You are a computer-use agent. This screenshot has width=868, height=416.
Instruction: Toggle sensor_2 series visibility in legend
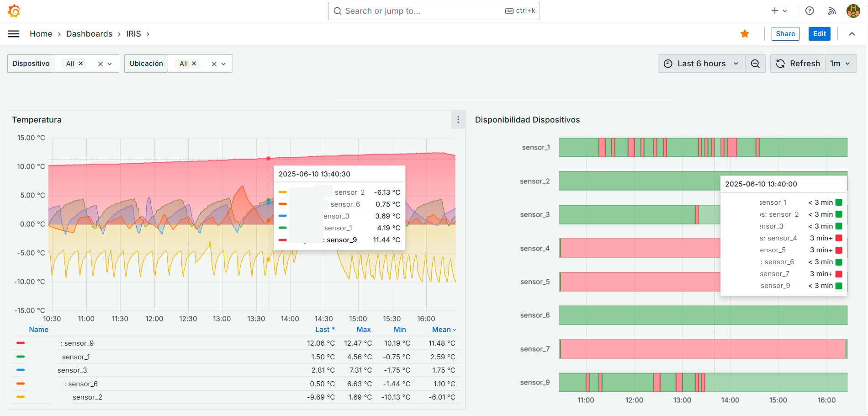[x=87, y=397]
